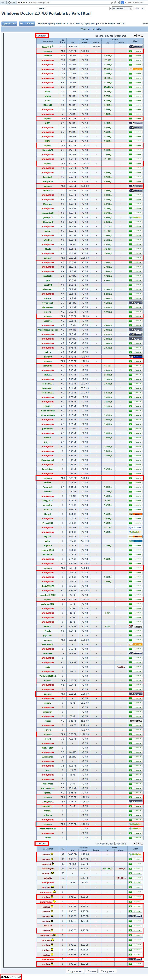Click the 132.2 UL ratio cell of daergey5

63,46
